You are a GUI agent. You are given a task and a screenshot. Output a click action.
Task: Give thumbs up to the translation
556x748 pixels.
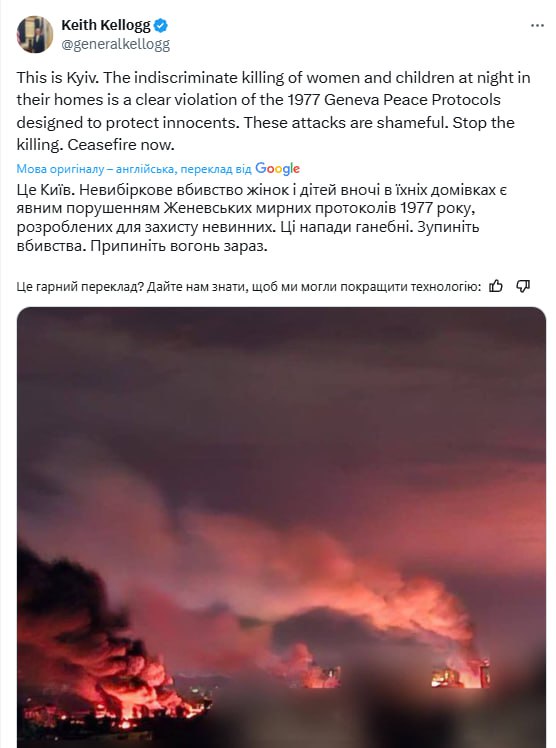496,286
